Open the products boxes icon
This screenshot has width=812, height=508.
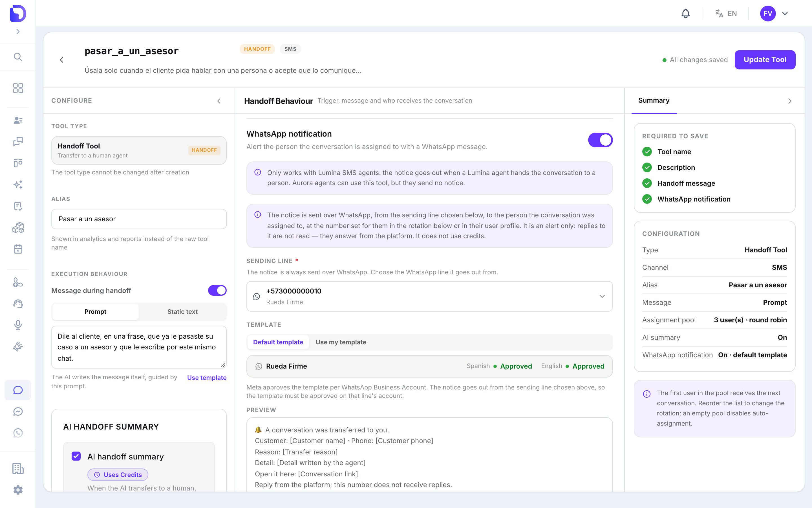[x=18, y=227]
